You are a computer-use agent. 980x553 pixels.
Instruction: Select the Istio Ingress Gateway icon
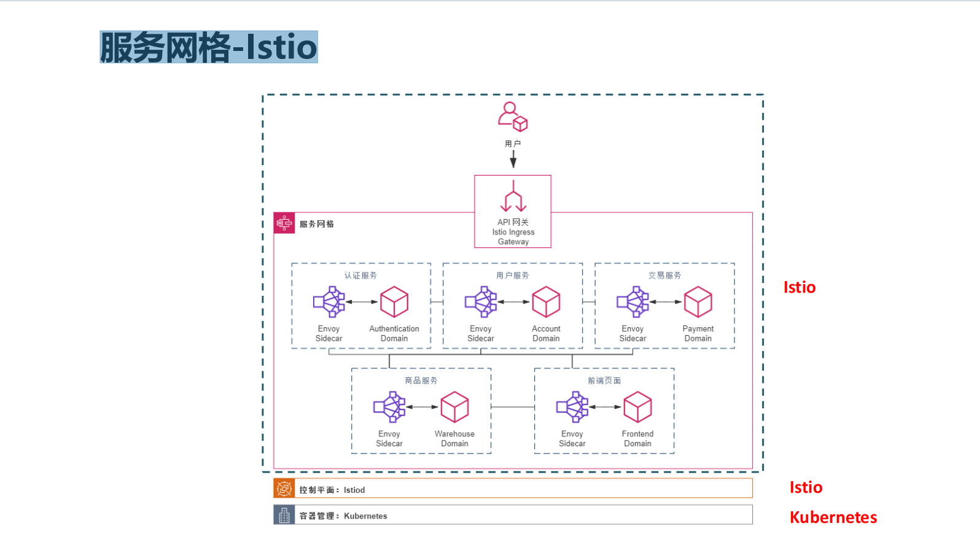(x=513, y=196)
